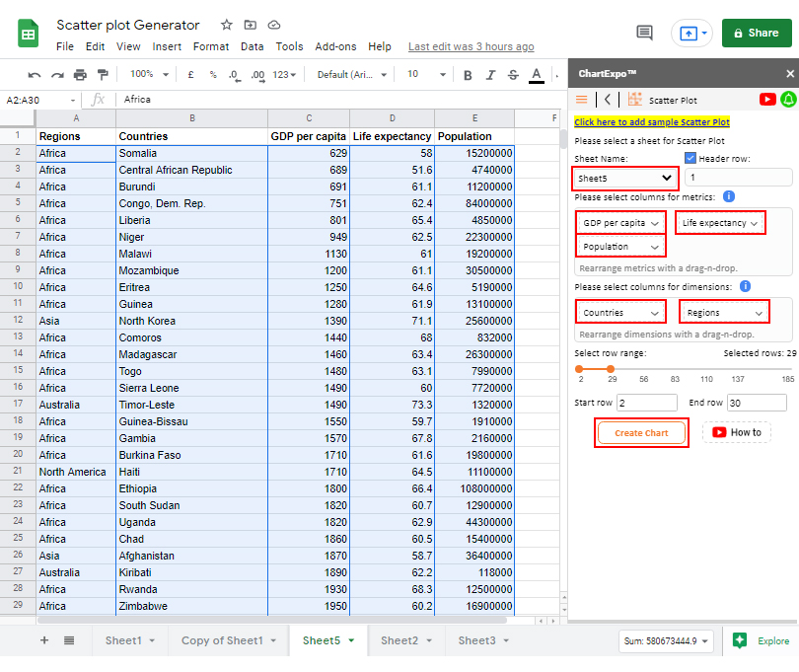Click the green Share button
Viewport: 799px width, 672px height.
coord(757,34)
